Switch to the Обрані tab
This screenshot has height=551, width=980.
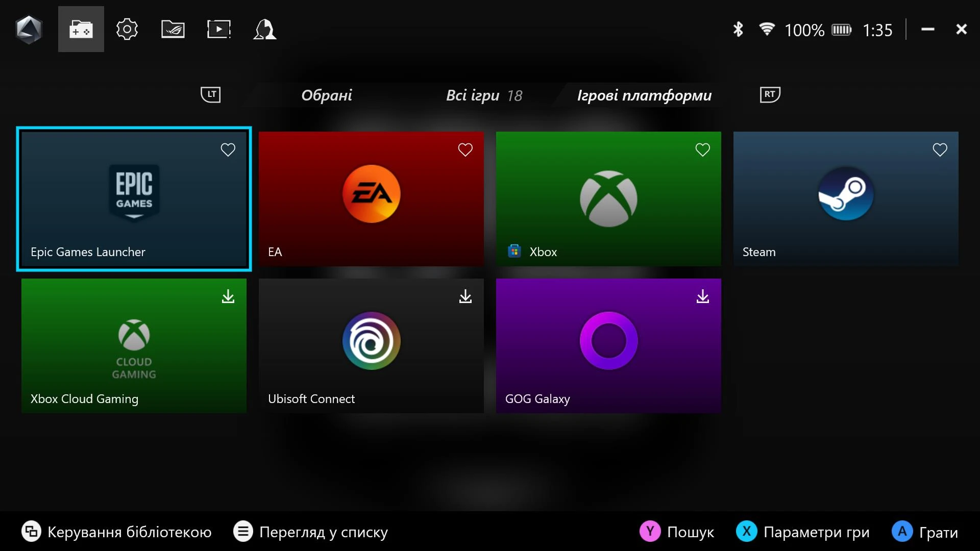click(327, 95)
